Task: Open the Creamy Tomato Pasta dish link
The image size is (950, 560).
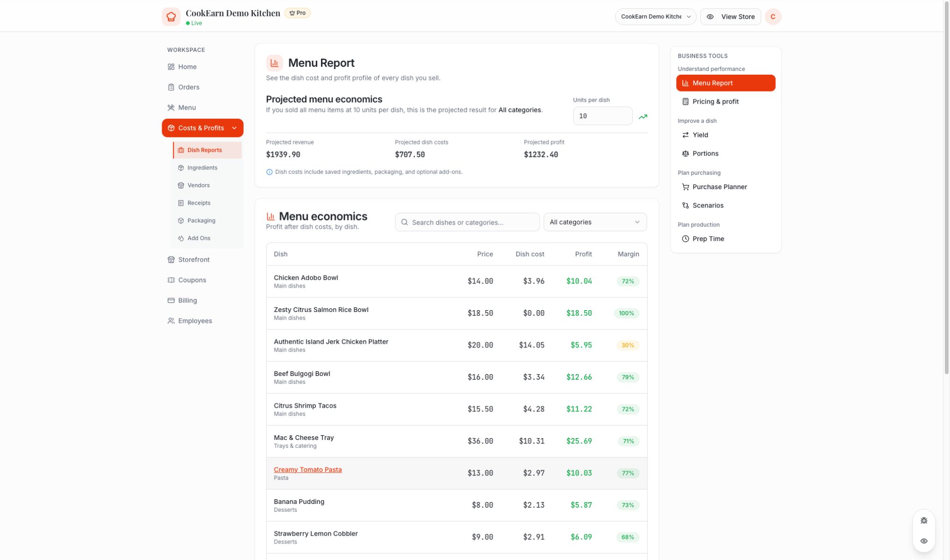Action: point(307,470)
